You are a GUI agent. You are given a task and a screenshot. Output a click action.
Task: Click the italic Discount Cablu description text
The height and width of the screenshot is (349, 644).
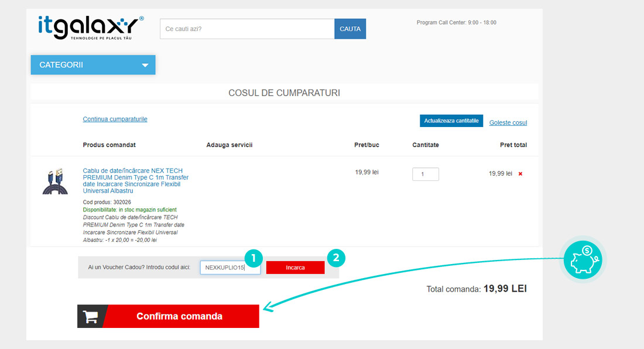click(x=133, y=229)
